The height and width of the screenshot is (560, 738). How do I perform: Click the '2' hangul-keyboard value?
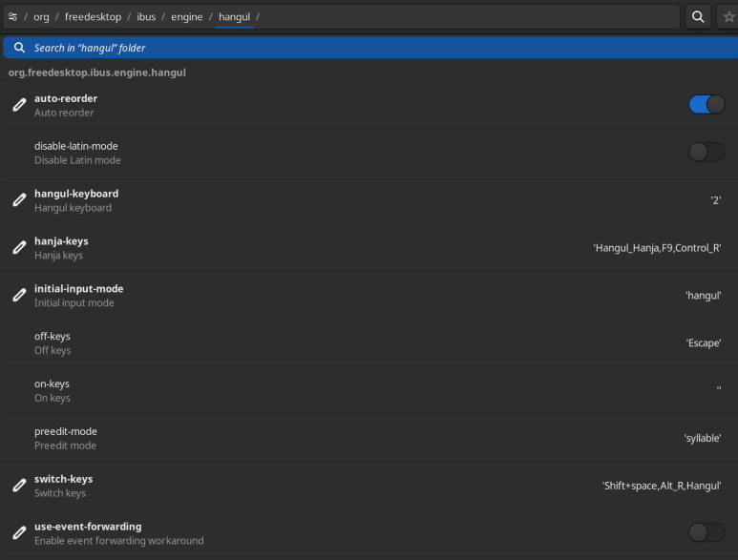(715, 200)
